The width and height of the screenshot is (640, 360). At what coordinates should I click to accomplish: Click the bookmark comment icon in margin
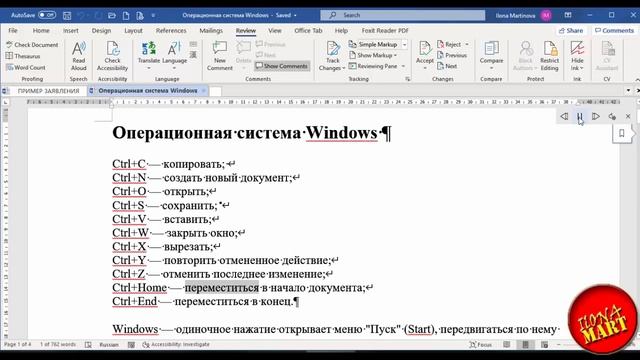[622, 133]
